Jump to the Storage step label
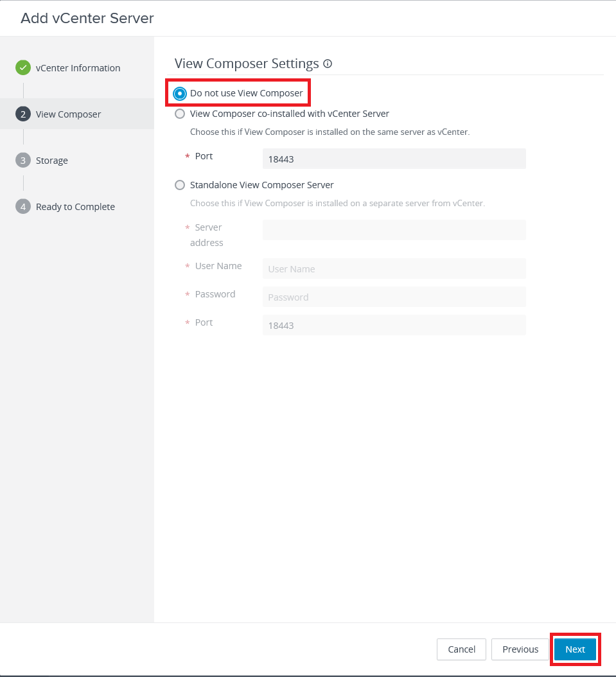Image resolution: width=616 pixels, height=677 pixels. pos(51,161)
